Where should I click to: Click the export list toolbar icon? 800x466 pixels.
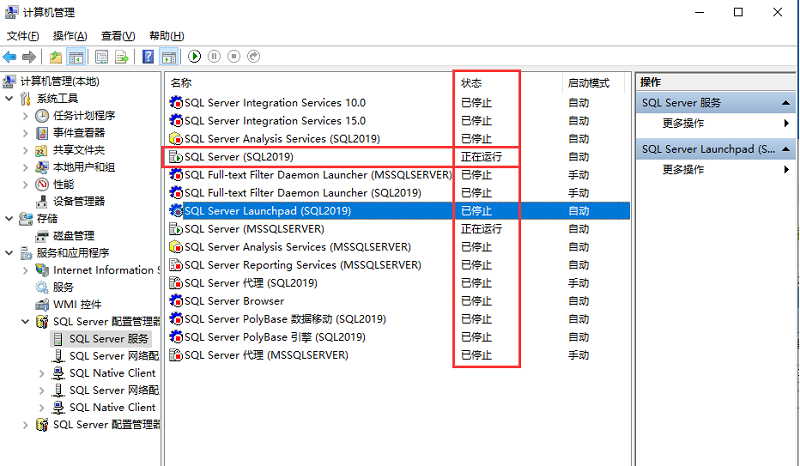tap(122, 57)
